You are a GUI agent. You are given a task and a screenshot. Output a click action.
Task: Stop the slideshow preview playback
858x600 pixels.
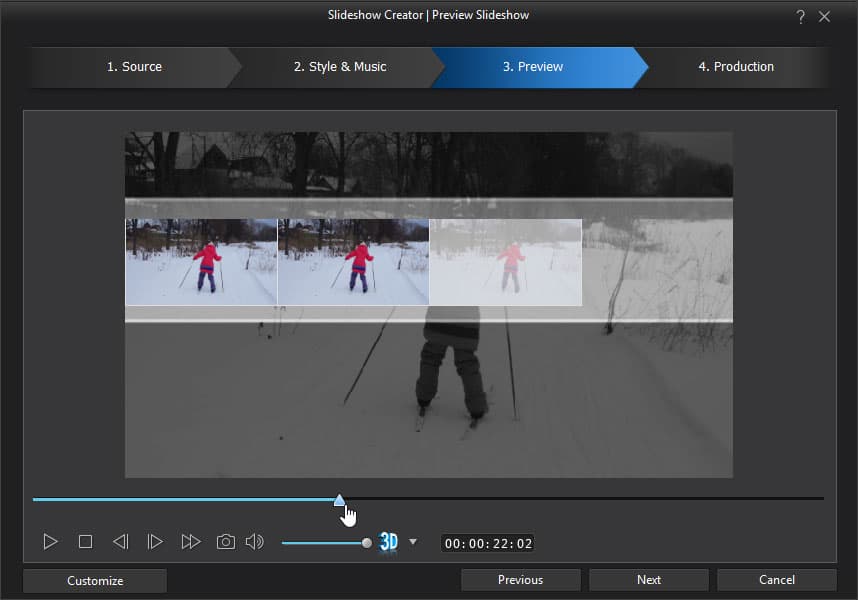85,542
